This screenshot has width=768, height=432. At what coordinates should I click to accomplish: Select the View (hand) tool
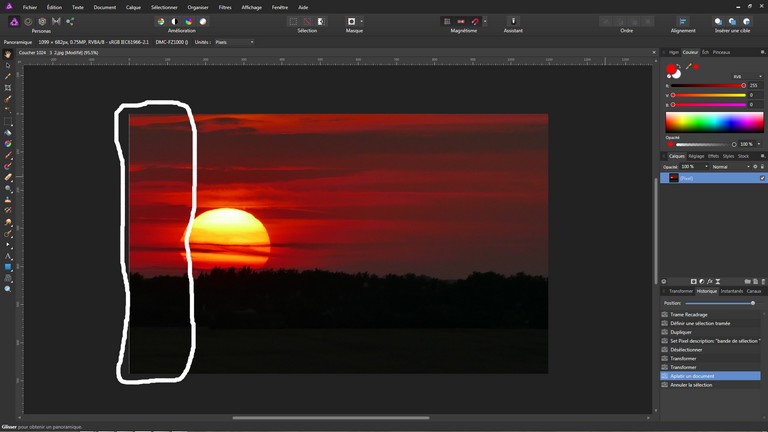coord(8,54)
